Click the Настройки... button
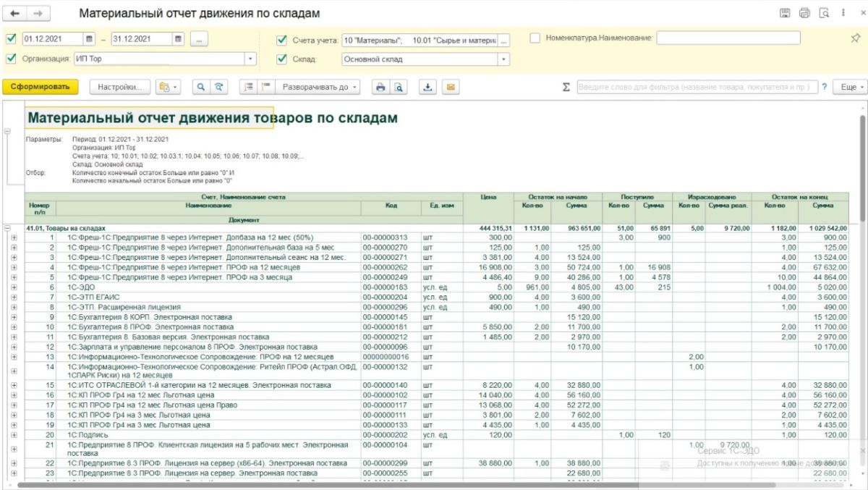Image resolution: width=868 pixels, height=490 pixels. pos(120,87)
